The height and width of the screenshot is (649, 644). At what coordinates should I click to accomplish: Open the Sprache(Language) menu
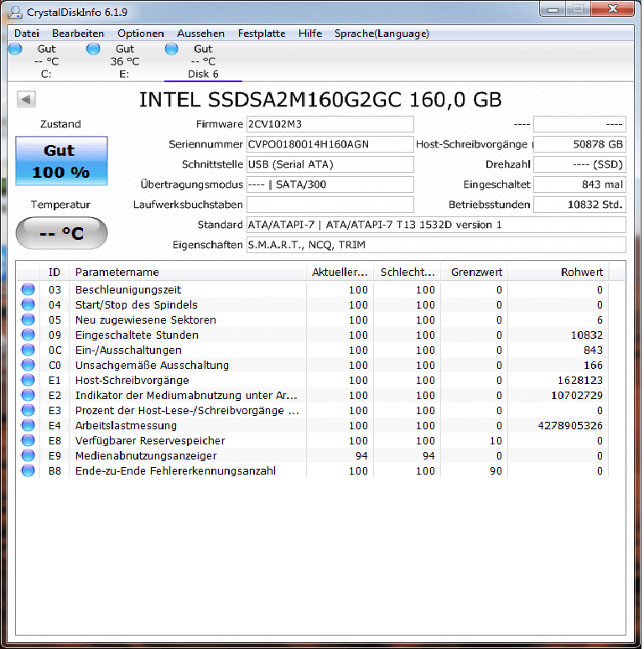[x=382, y=34]
